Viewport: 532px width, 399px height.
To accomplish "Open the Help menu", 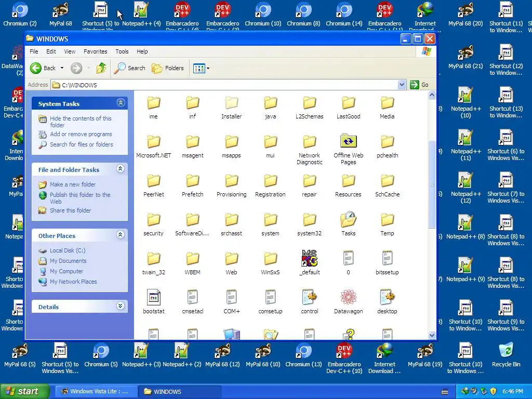I will tap(142, 51).
